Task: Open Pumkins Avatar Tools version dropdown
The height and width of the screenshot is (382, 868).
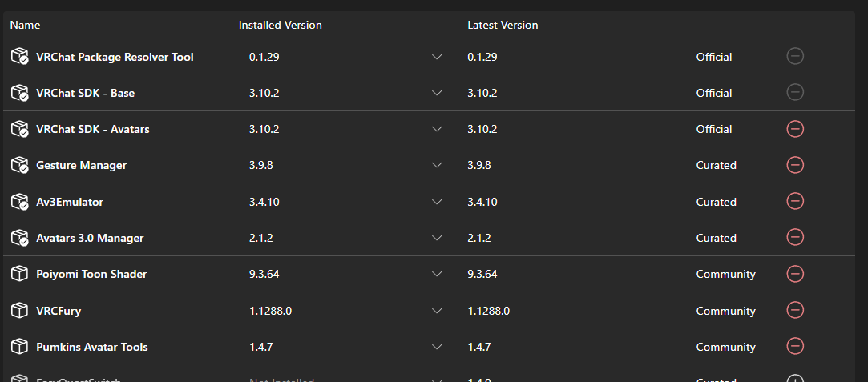Action: click(437, 347)
